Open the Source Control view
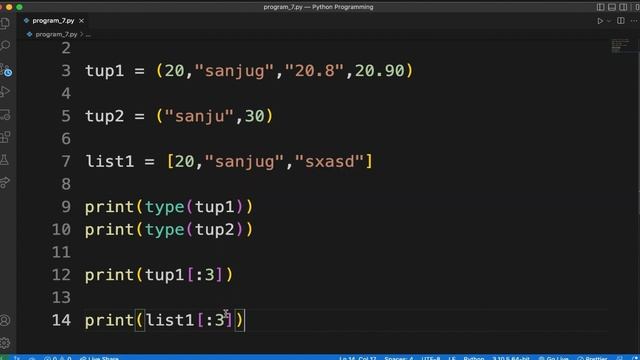640x360 pixels. pyautogui.click(x=5, y=69)
